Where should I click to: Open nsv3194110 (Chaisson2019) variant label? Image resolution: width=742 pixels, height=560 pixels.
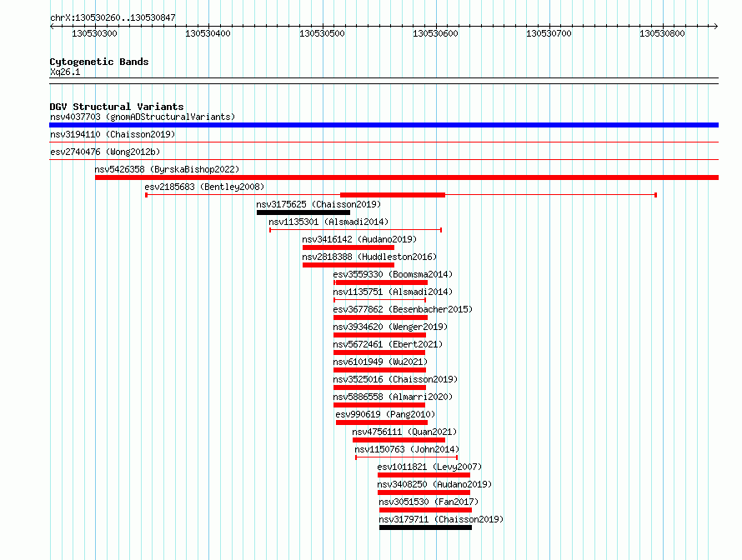coord(113,134)
